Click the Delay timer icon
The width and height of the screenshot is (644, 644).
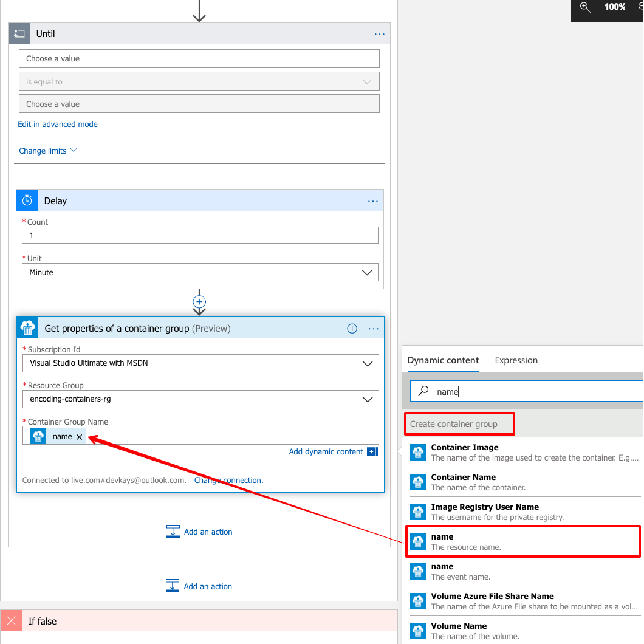[27, 200]
